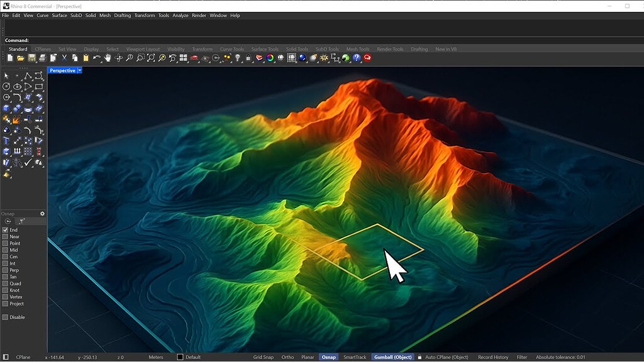
Task: Select the Pan tool icon in the toolbar
Action: (107, 58)
